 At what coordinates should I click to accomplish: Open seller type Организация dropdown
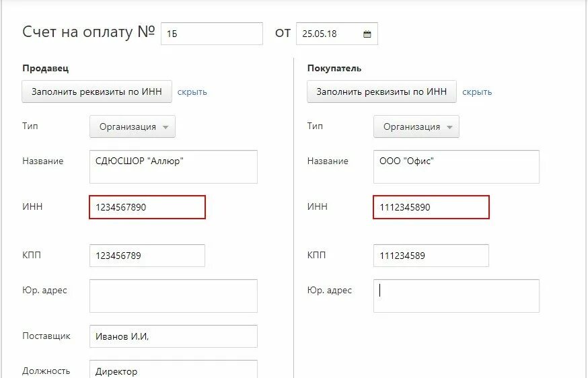coord(133,126)
